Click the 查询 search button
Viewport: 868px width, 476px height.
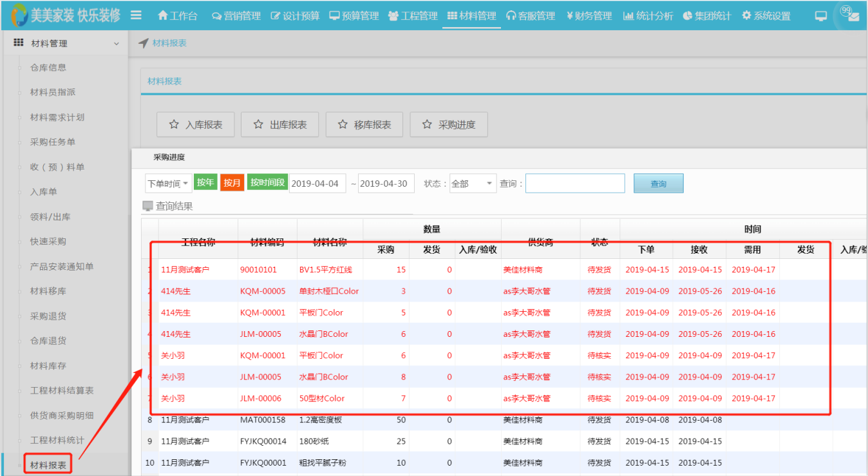[x=658, y=184]
